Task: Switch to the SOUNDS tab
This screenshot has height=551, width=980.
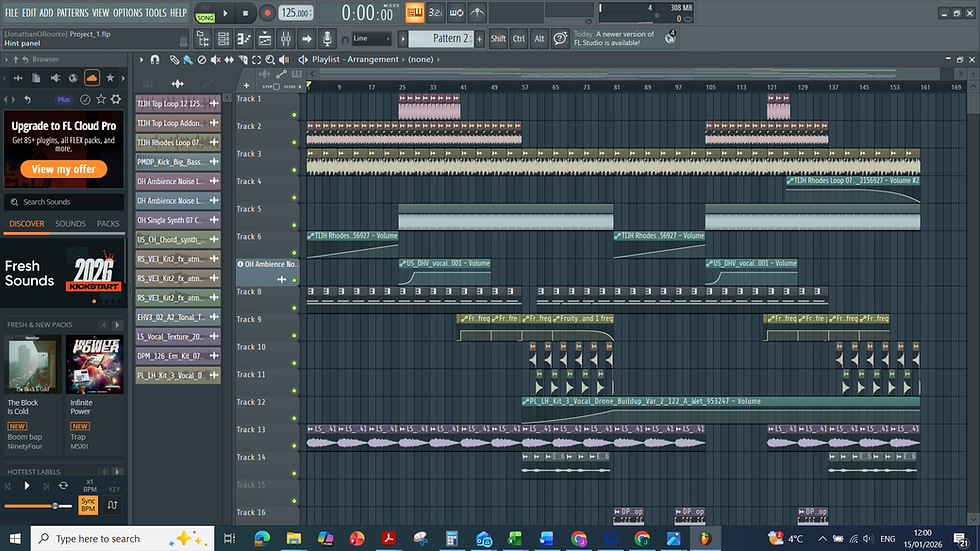Action: 70,224
